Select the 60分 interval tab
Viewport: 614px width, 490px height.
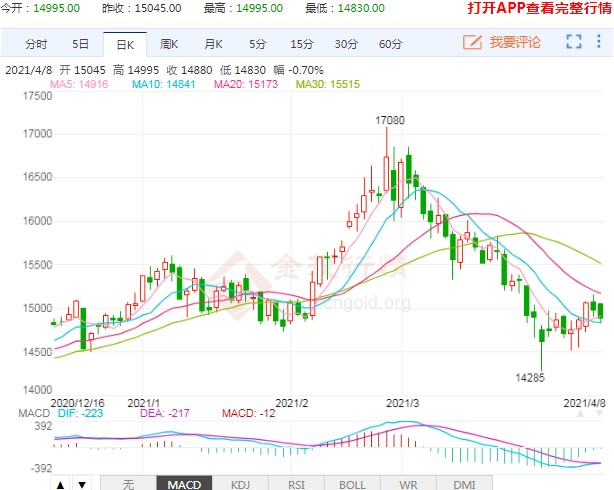390,45
